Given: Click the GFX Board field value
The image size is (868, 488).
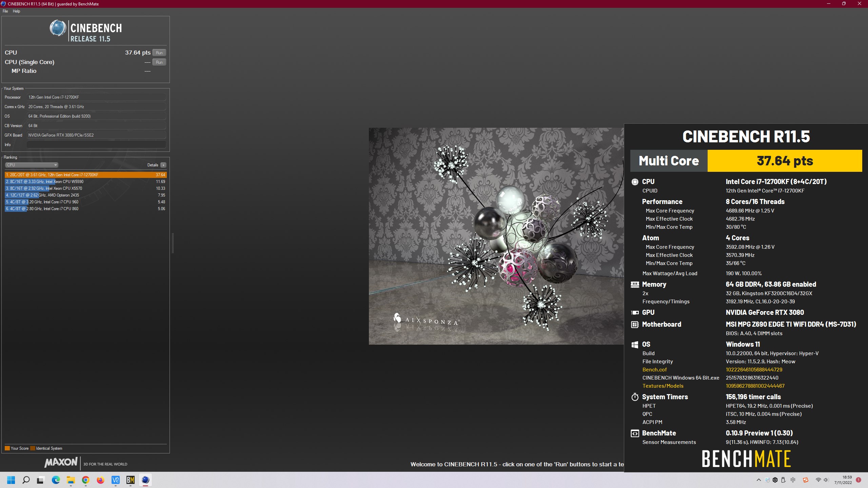Looking at the screenshot, I should pyautogui.click(x=96, y=135).
